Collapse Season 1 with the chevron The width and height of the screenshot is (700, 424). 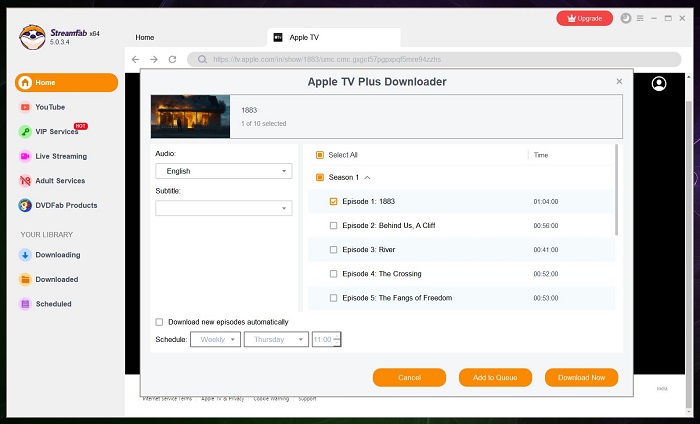pos(367,178)
